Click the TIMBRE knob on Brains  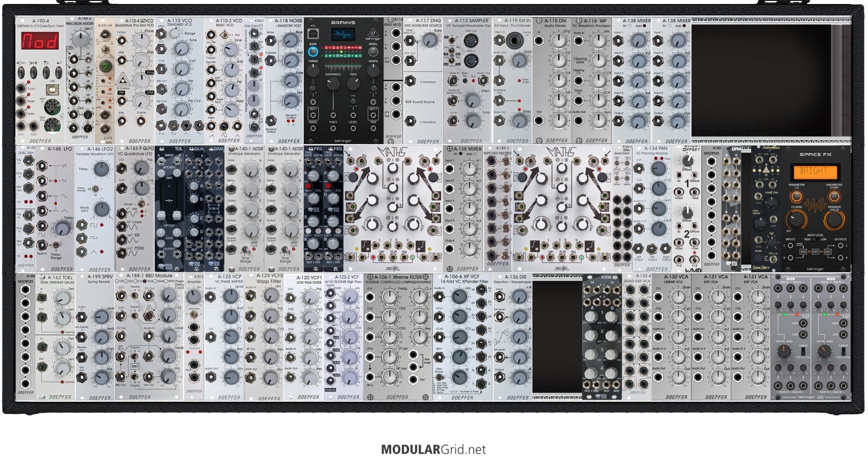(313, 71)
